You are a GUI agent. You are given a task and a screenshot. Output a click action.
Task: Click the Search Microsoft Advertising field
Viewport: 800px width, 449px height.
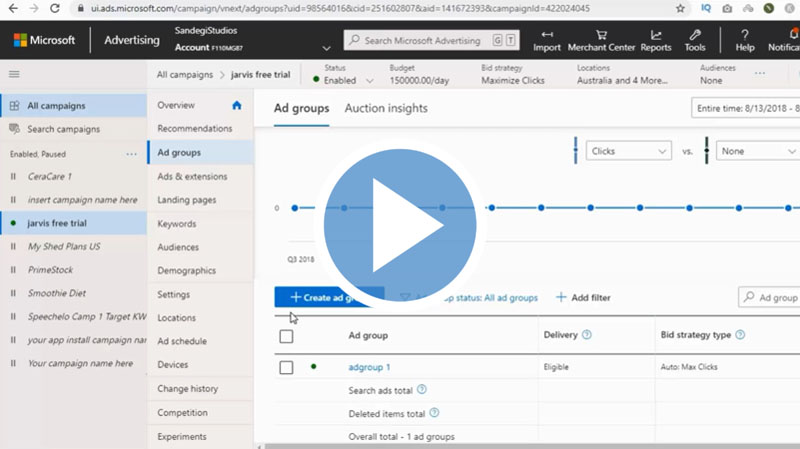click(432, 40)
